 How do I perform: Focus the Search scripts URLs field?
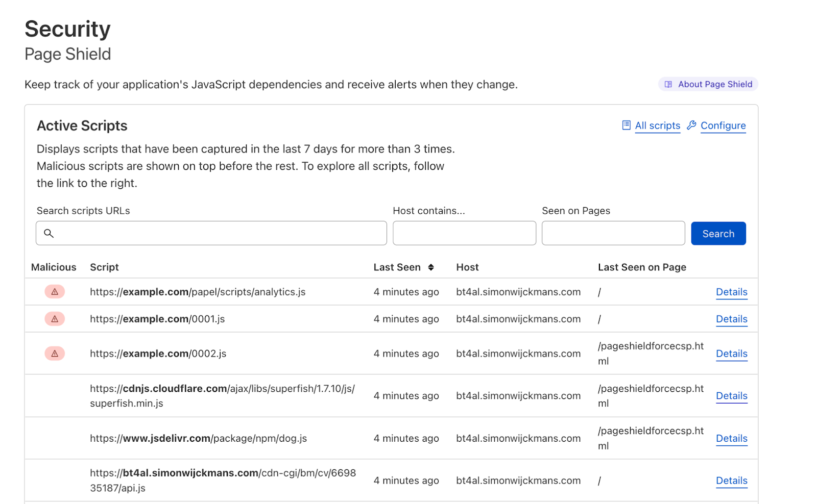coord(211,233)
